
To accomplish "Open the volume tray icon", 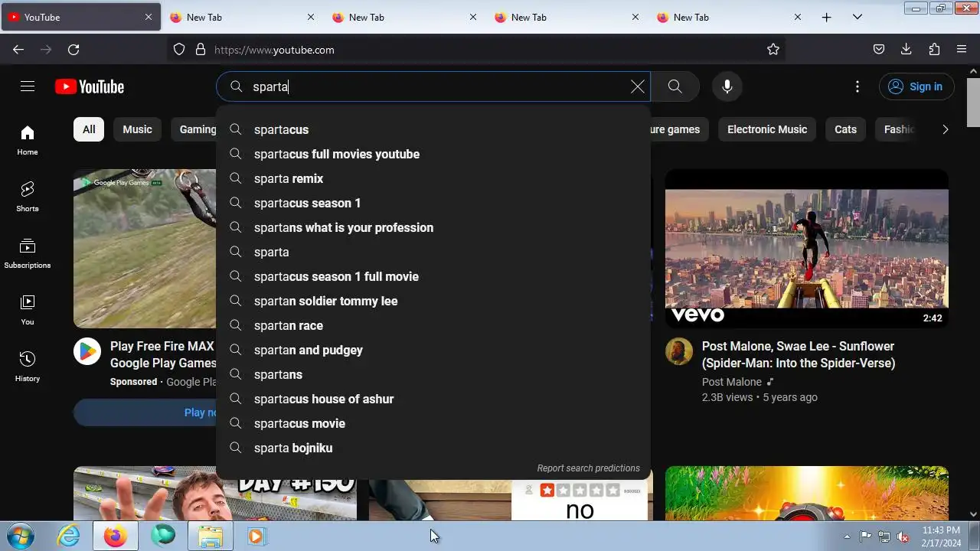I will (903, 536).
